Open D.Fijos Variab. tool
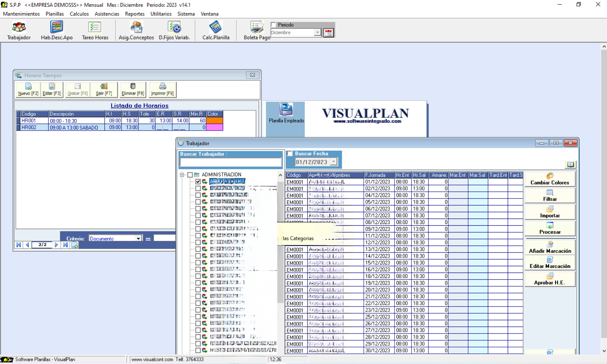The width and height of the screenshot is (607, 364). [x=174, y=31]
